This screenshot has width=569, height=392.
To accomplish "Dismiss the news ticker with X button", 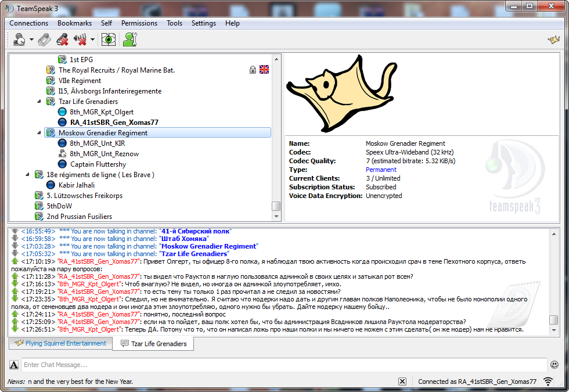I will [x=402, y=382].
